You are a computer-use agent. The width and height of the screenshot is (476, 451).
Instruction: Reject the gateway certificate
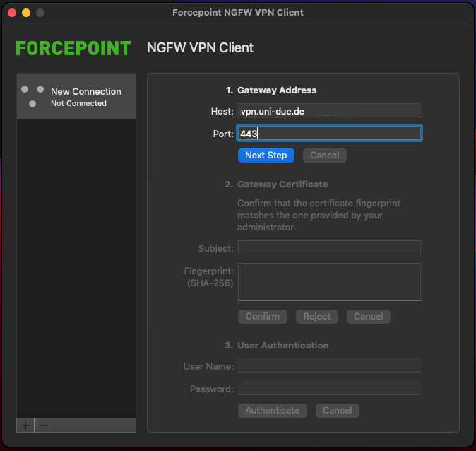(x=316, y=317)
